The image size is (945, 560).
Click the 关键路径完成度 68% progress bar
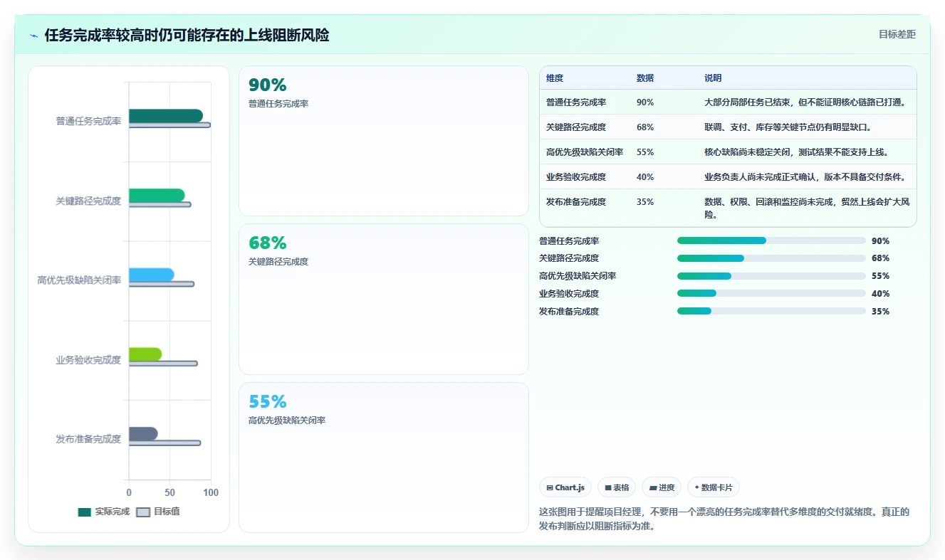[x=771, y=258]
